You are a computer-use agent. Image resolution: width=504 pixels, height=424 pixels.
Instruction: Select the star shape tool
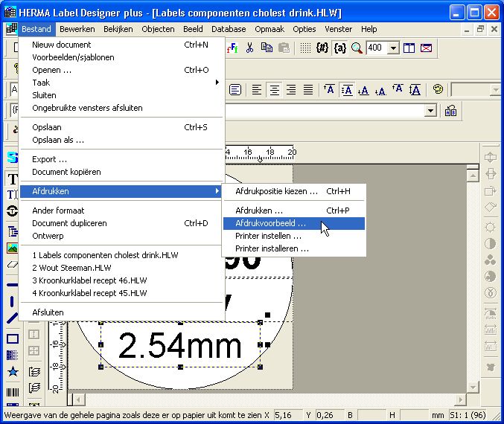[x=13, y=372]
